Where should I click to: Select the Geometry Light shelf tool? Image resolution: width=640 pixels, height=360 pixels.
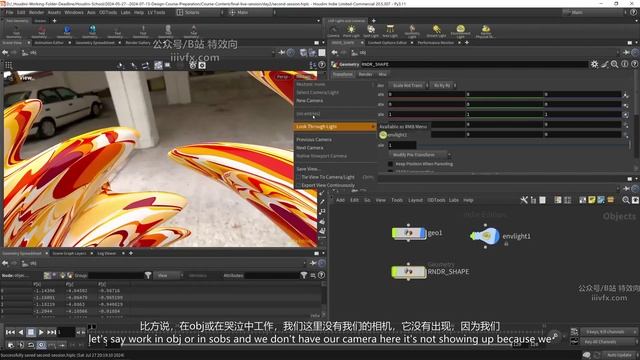click(x=412, y=31)
